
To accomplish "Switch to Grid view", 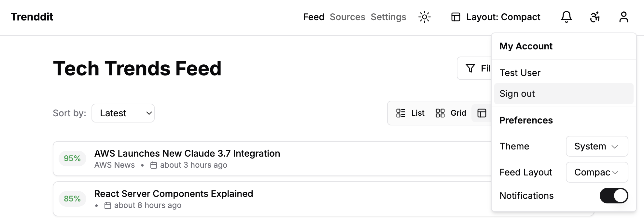I will click(451, 113).
